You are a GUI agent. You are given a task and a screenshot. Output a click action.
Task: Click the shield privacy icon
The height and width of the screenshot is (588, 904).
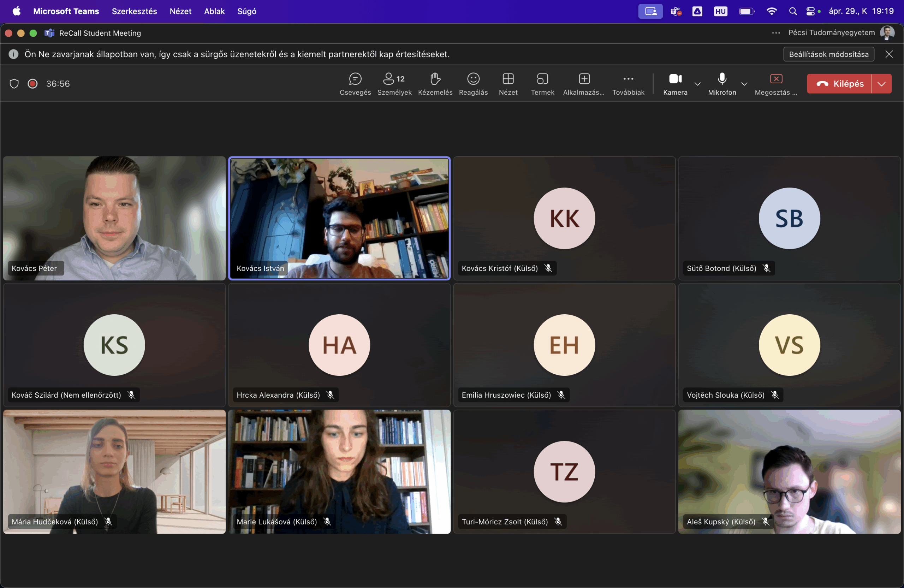click(14, 84)
